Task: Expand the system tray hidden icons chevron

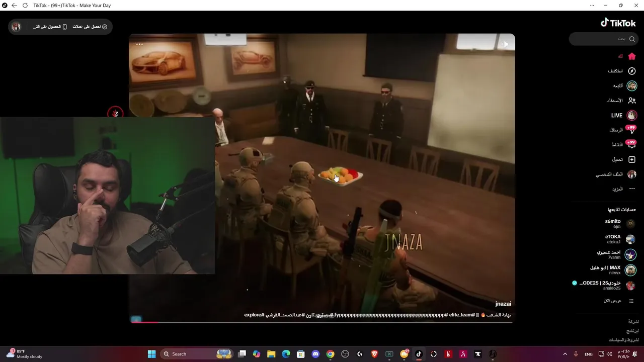Action: (565, 354)
